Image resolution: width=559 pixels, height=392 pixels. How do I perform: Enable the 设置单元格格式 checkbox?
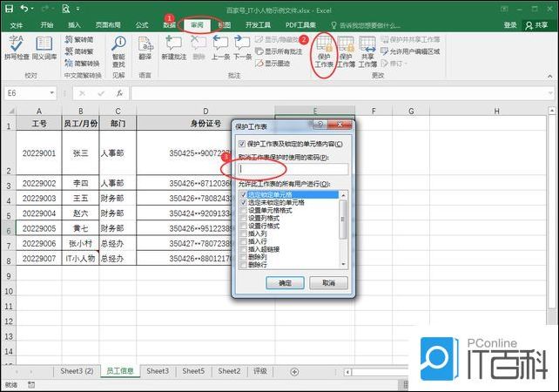click(x=242, y=210)
